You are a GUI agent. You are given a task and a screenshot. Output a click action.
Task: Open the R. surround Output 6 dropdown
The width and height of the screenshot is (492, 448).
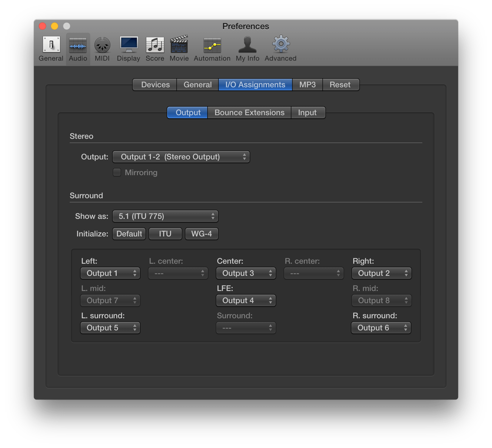pyautogui.click(x=381, y=328)
